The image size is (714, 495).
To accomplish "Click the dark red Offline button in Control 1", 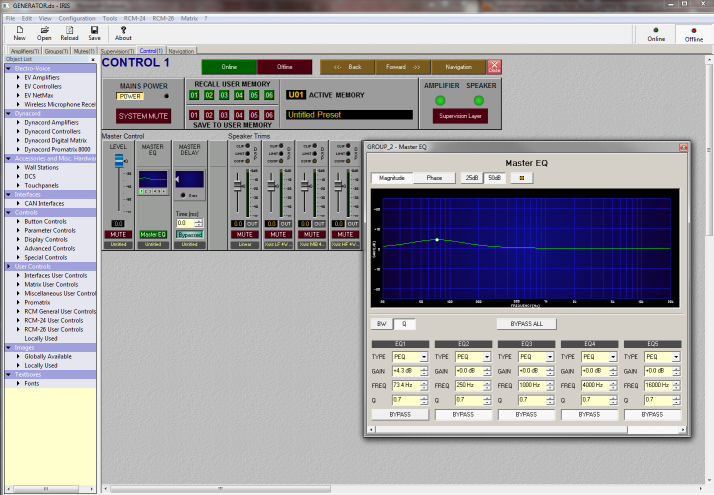I will (285, 67).
